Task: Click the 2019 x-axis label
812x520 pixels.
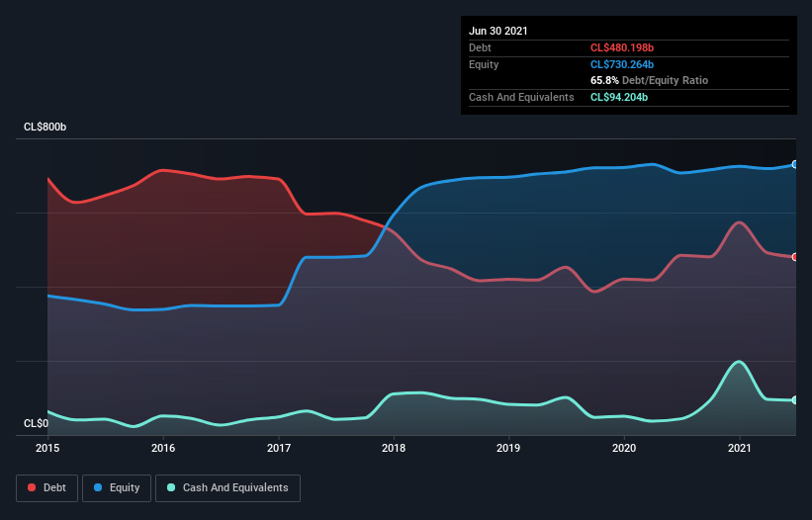Action: (508, 448)
